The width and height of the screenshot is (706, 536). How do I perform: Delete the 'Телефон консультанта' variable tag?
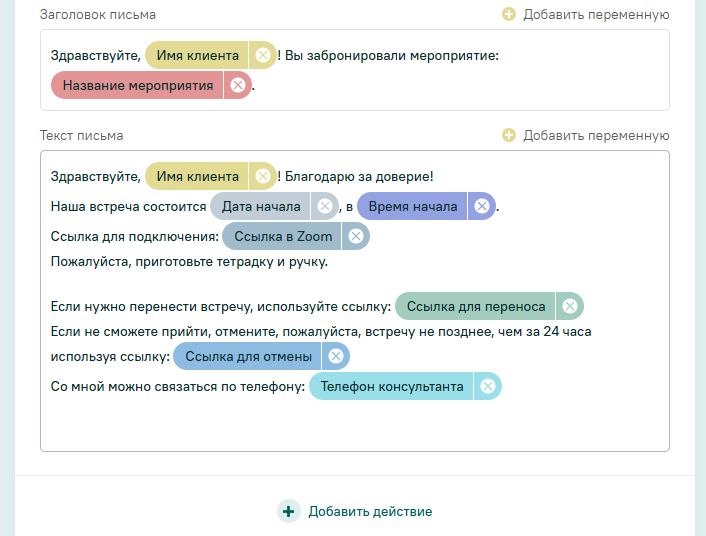point(488,386)
